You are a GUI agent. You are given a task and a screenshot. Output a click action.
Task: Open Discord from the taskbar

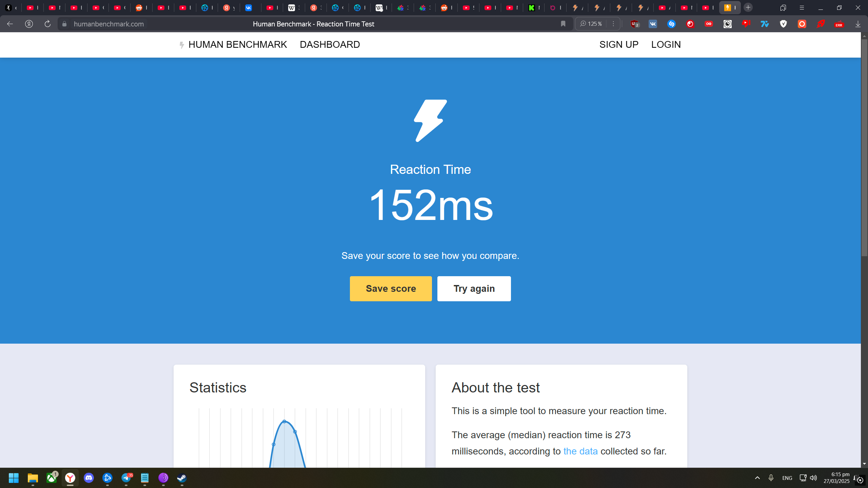click(x=89, y=478)
